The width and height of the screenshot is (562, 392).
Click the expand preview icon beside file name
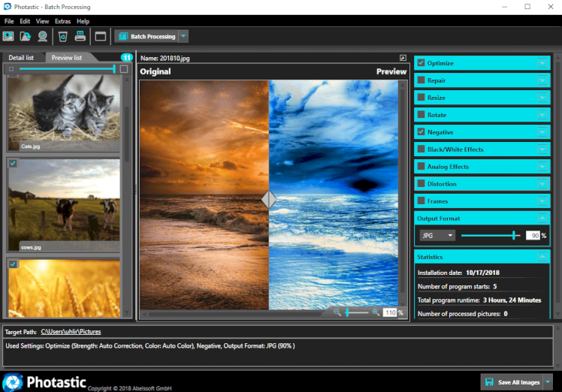(x=403, y=57)
